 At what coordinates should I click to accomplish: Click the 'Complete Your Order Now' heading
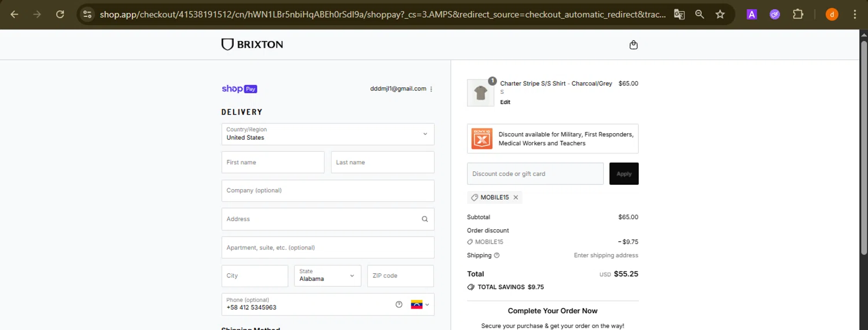553,311
